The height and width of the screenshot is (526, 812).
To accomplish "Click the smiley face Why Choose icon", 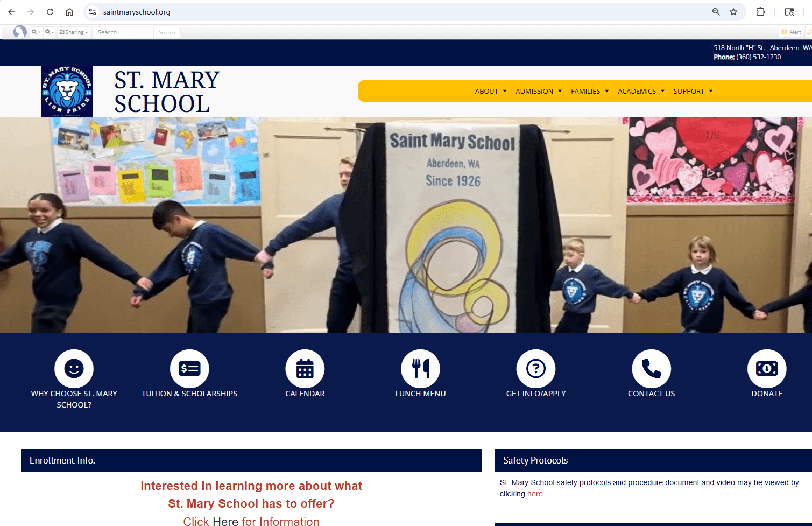I will (74, 369).
